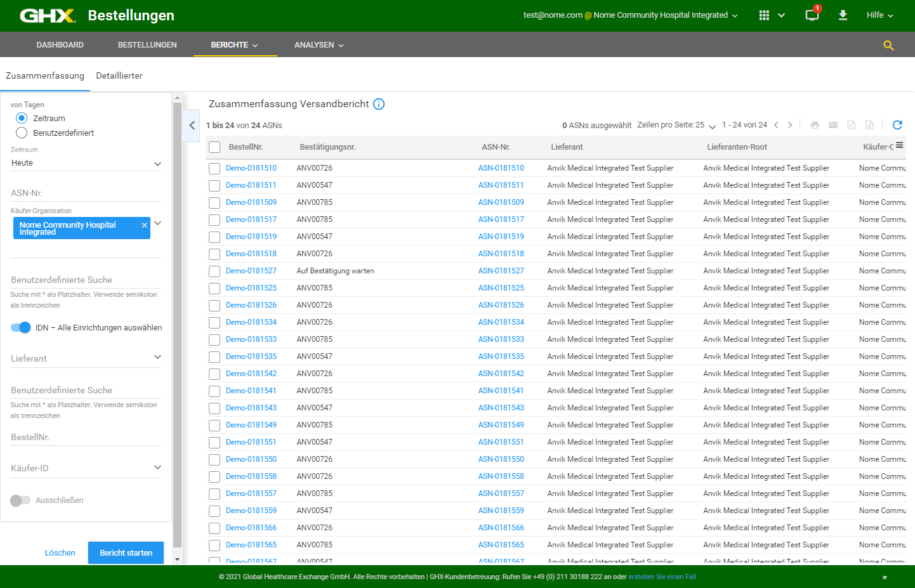Expand the Hilfe menu
915x588 pixels.
click(x=880, y=15)
